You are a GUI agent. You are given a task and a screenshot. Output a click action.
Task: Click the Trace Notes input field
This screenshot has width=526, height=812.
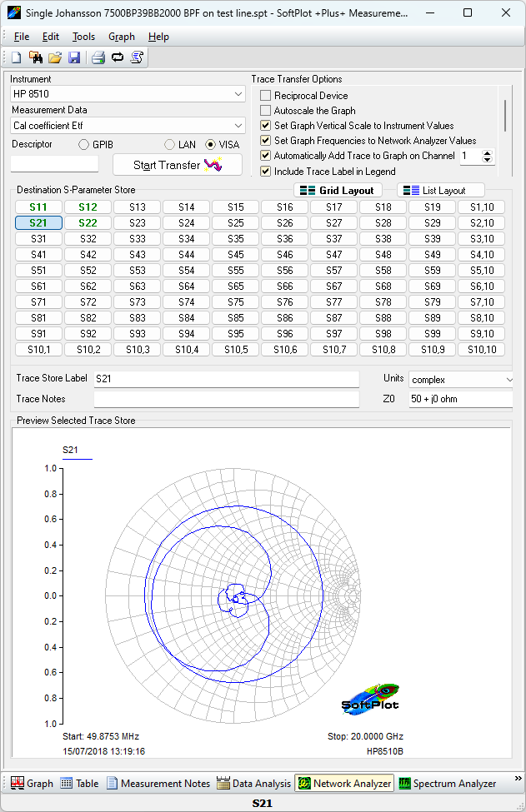click(226, 399)
